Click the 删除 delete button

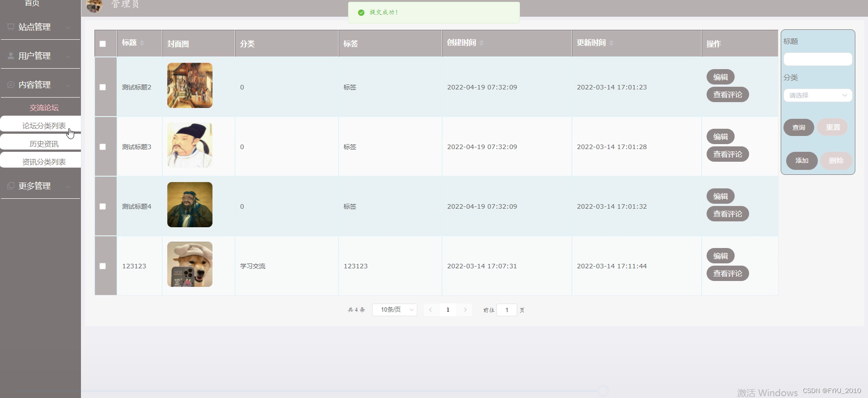[x=836, y=160]
